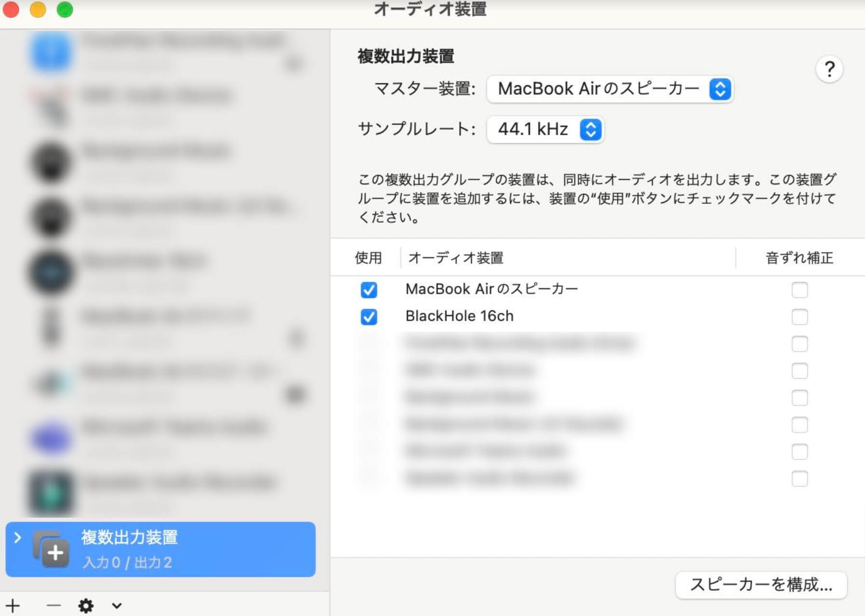
Task: Uncheck 使用 for MacBook Air のスピーカー
Action: [x=369, y=290]
